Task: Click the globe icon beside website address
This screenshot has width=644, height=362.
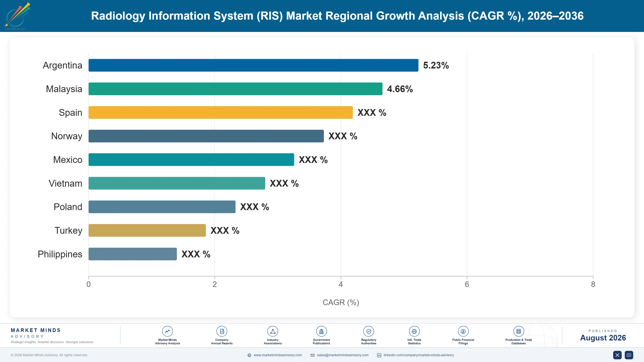Action: coord(249,355)
